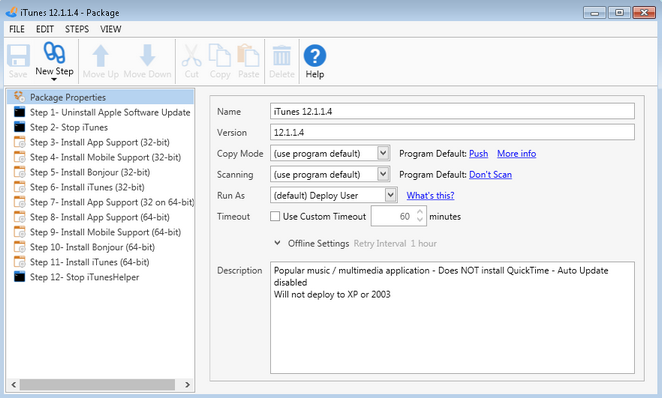Select the Package Properties row label
This screenshot has width=662, height=398.
(x=68, y=97)
